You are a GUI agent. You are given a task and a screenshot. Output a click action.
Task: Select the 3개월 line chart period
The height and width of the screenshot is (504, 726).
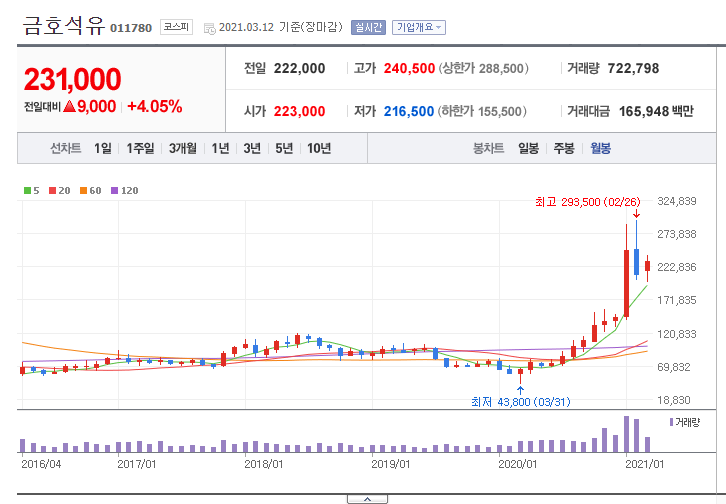click(182, 149)
